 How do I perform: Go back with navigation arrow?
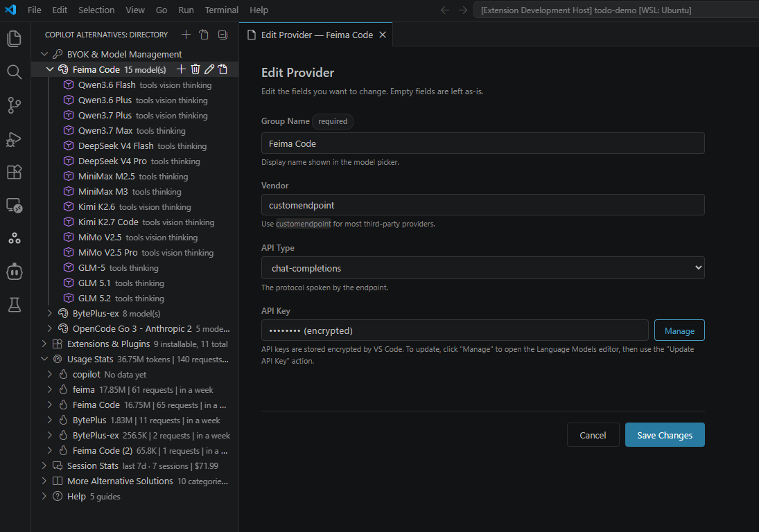click(445, 10)
